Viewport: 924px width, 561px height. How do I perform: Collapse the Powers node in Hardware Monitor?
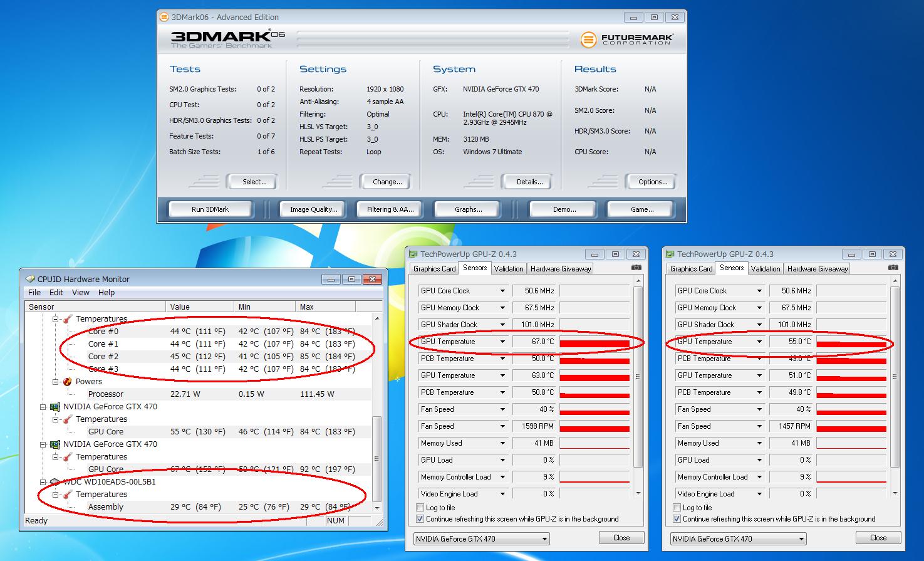56,381
